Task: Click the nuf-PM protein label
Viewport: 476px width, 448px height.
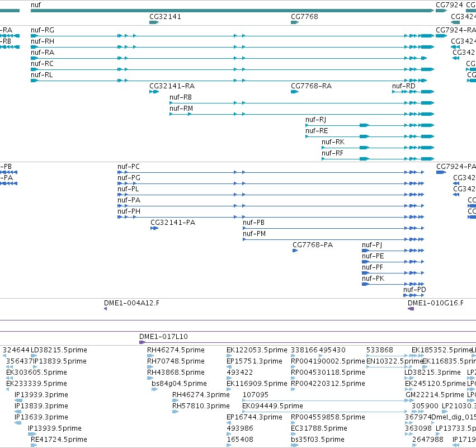Action: [x=254, y=234]
